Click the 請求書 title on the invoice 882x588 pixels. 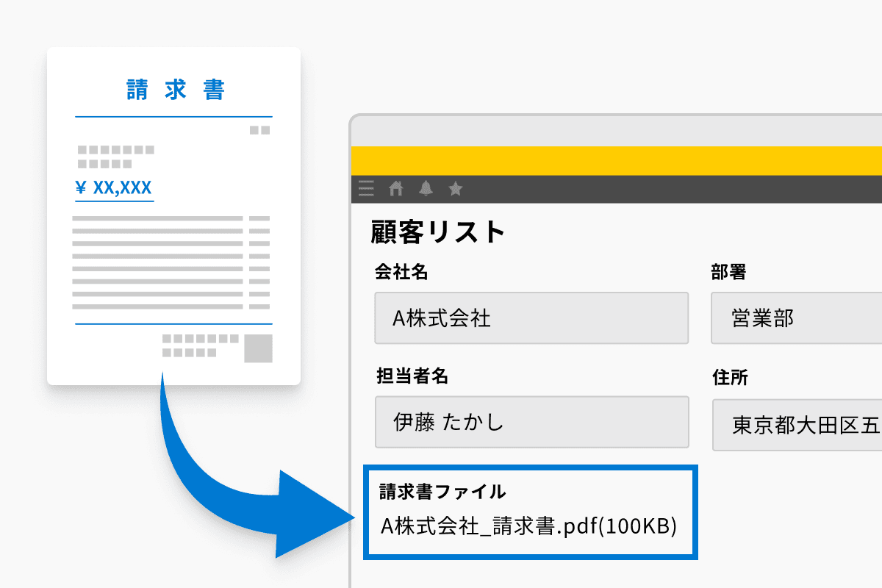click(x=173, y=88)
